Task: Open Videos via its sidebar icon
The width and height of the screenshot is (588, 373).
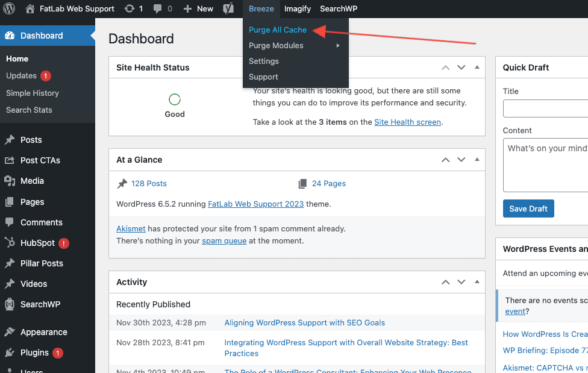Action: 10,284
